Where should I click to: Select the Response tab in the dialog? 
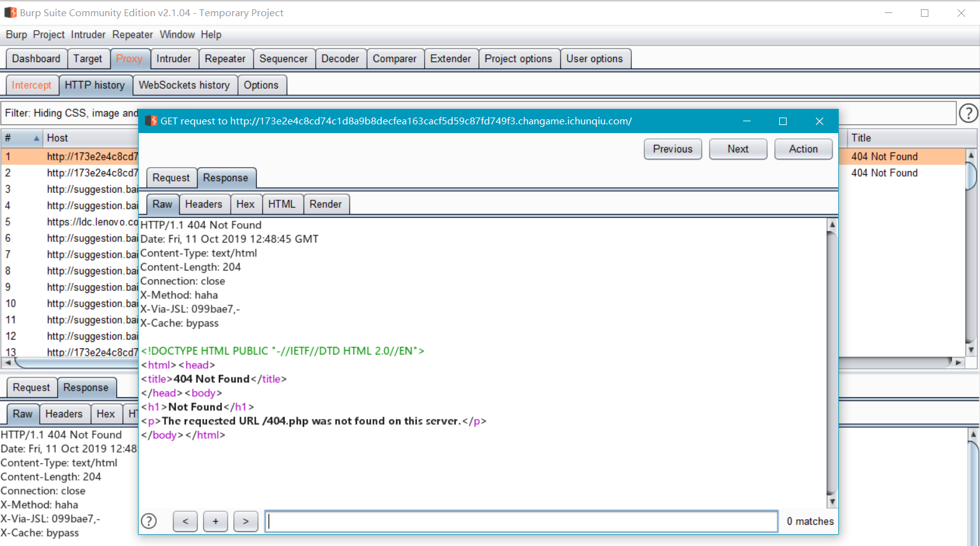pyautogui.click(x=226, y=178)
